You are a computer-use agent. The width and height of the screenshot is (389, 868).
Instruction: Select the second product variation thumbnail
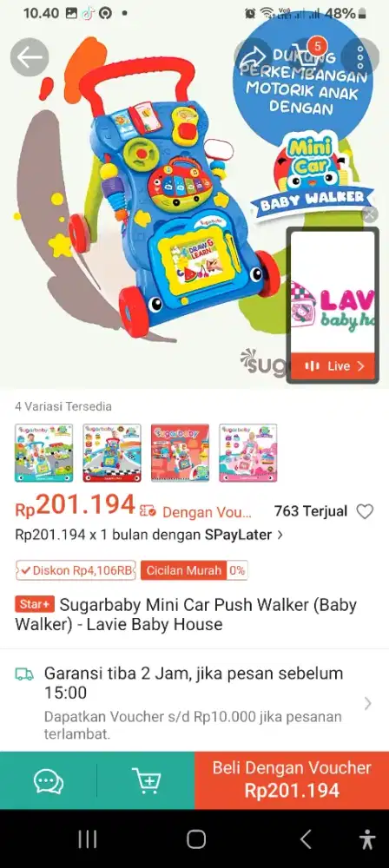coord(112,453)
